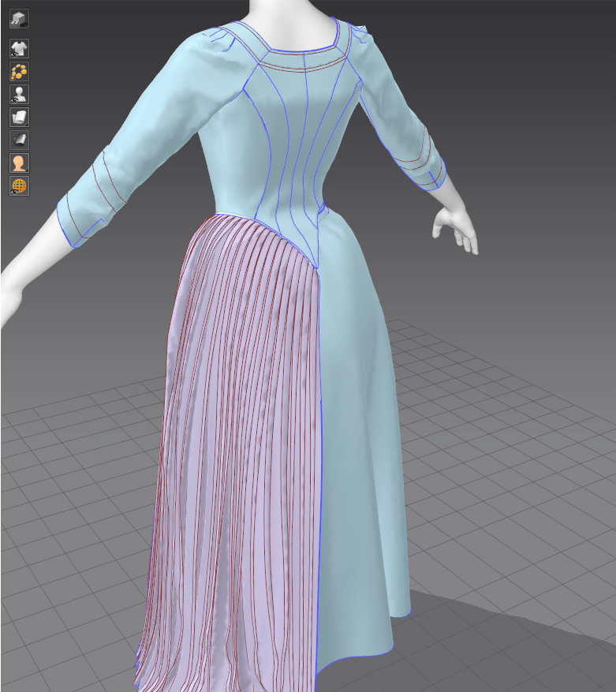This screenshot has width=616, height=692.
Task: Click the 3D cube environment icon
Action: 19,19
